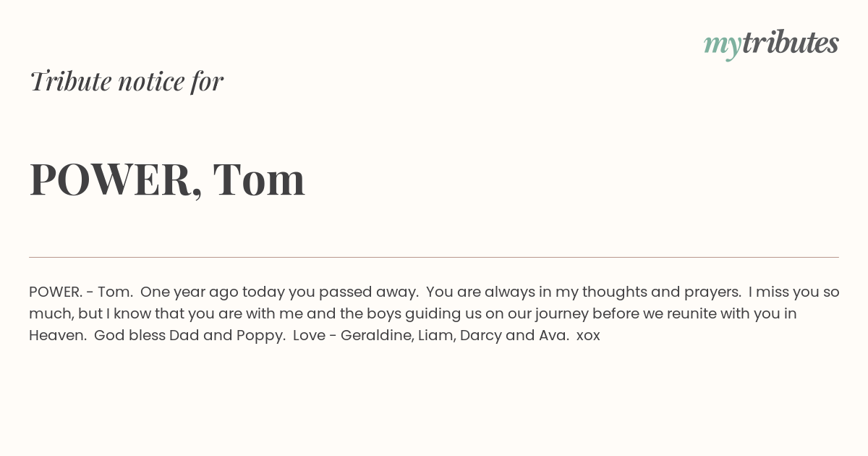Image resolution: width=868 pixels, height=456 pixels.
Task: Select the sentence "God bless Dad and Poppy."
Action: [190, 336]
